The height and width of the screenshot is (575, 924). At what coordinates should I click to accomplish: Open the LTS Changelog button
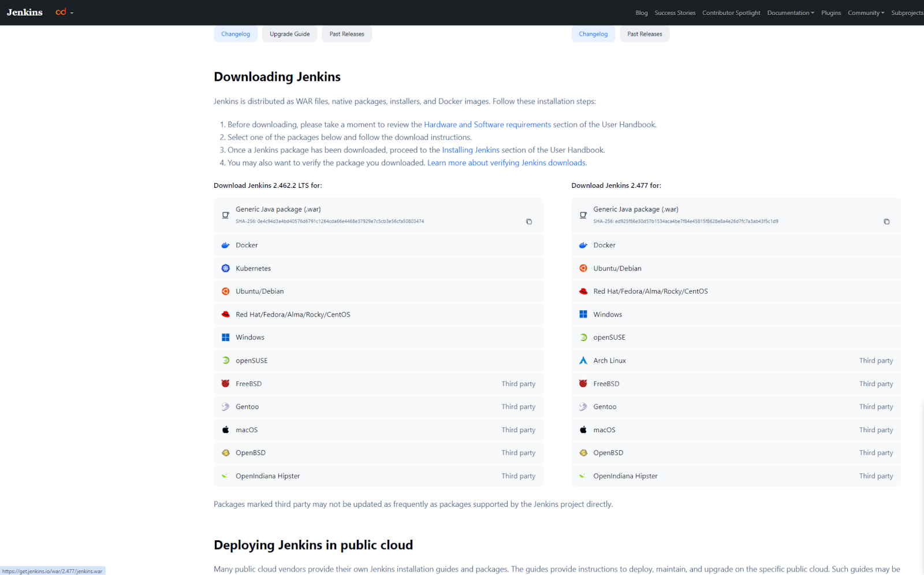[x=236, y=34]
